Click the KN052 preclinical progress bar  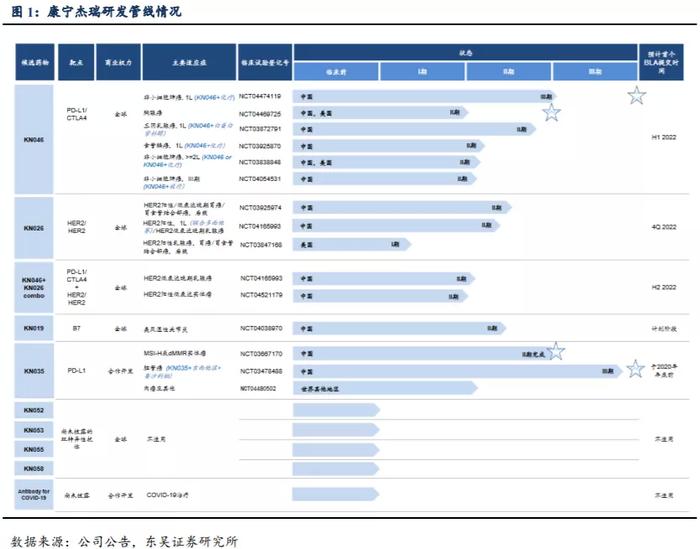tap(336, 410)
